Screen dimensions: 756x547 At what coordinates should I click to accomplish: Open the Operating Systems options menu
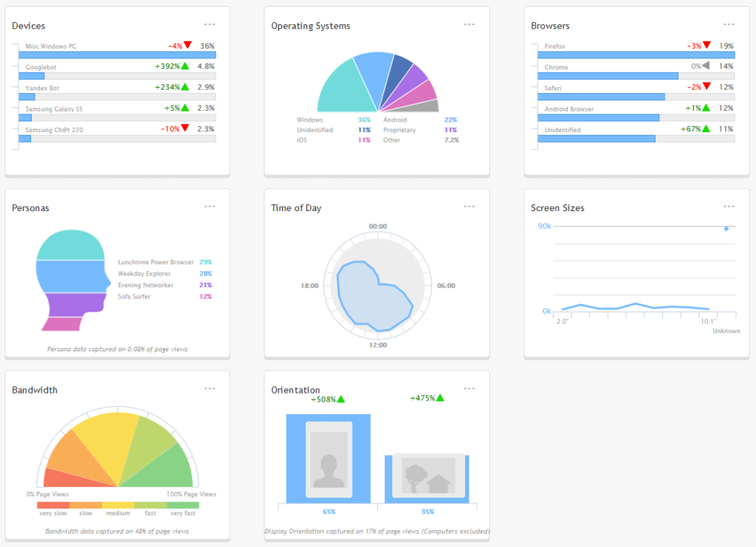click(x=470, y=24)
